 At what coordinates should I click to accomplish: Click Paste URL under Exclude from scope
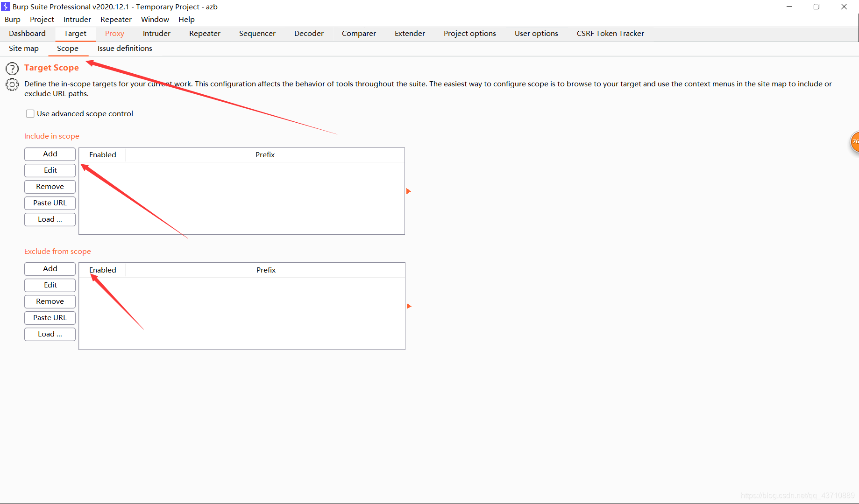coord(50,318)
